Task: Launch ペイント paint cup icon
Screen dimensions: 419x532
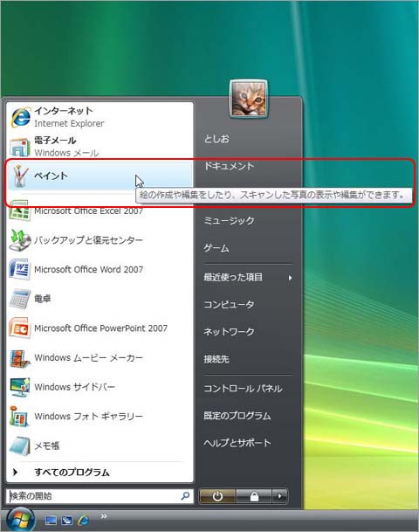Action: [20, 176]
